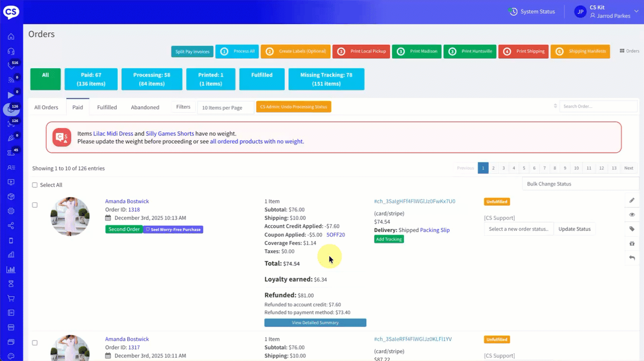This screenshot has height=361, width=644.
Task: Click the shopping cart icon in sidebar
Action: click(x=11, y=298)
